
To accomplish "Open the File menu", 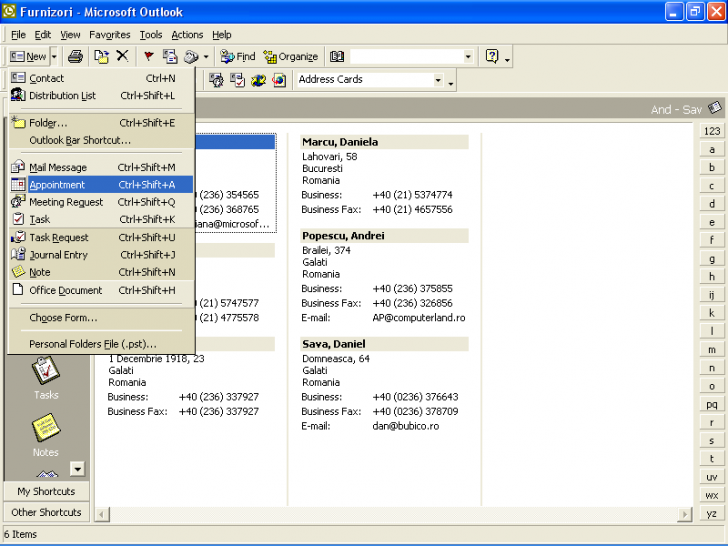I will click(x=18, y=34).
